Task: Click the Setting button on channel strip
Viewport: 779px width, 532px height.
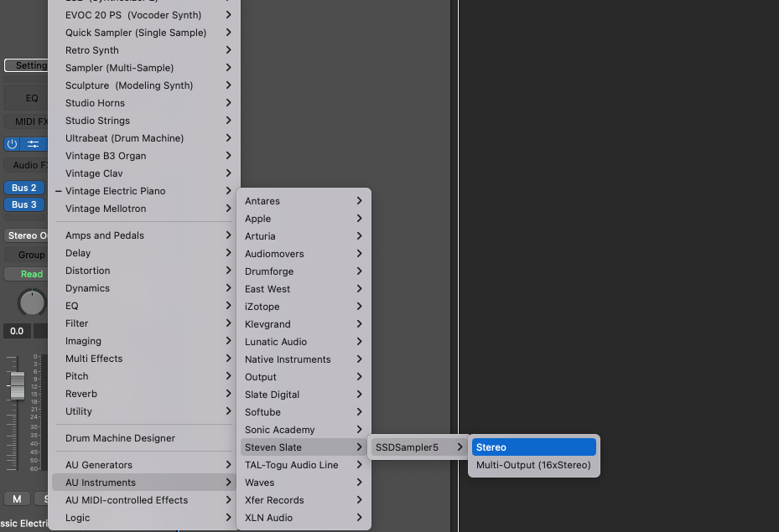Action: pos(26,65)
